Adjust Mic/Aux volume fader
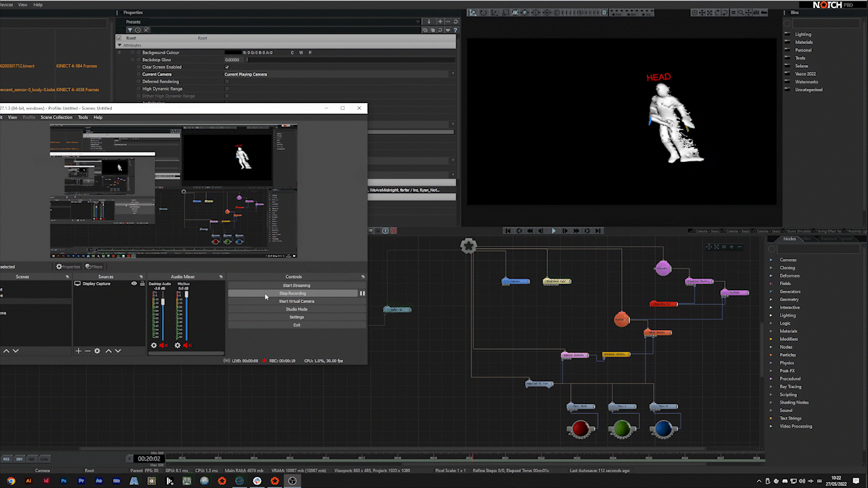Screen dimensions: 868x488 [x=186, y=294]
